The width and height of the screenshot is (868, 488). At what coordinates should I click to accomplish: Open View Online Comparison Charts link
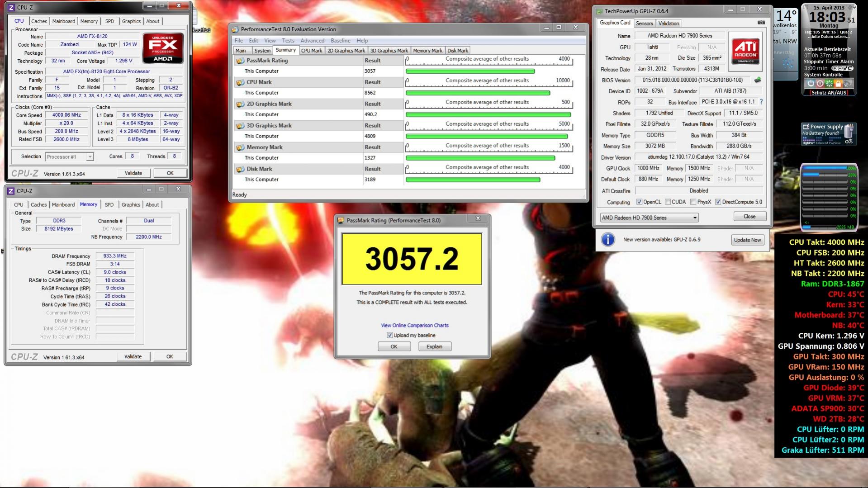[415, 325]
